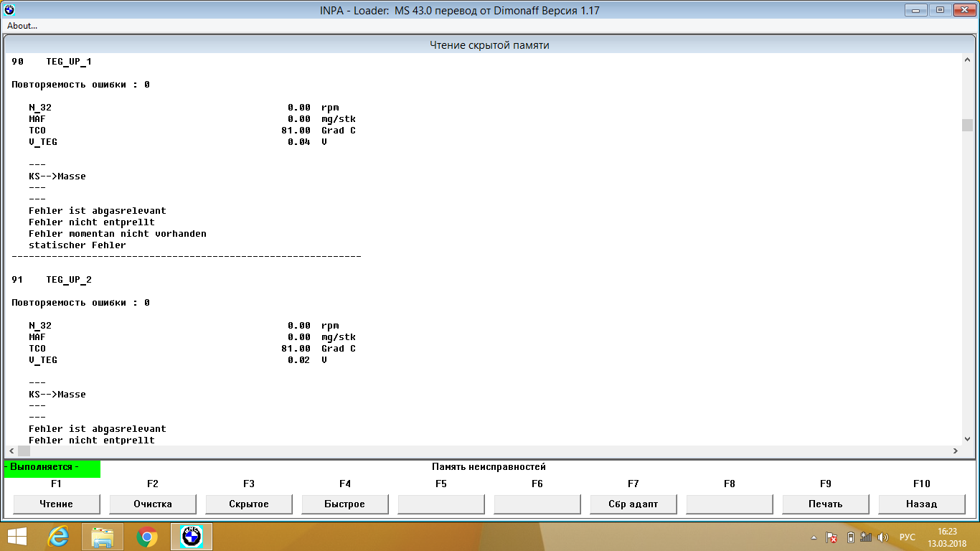
Task: Click the vertical scrollbar up arrow
Action: click(967, 61)
